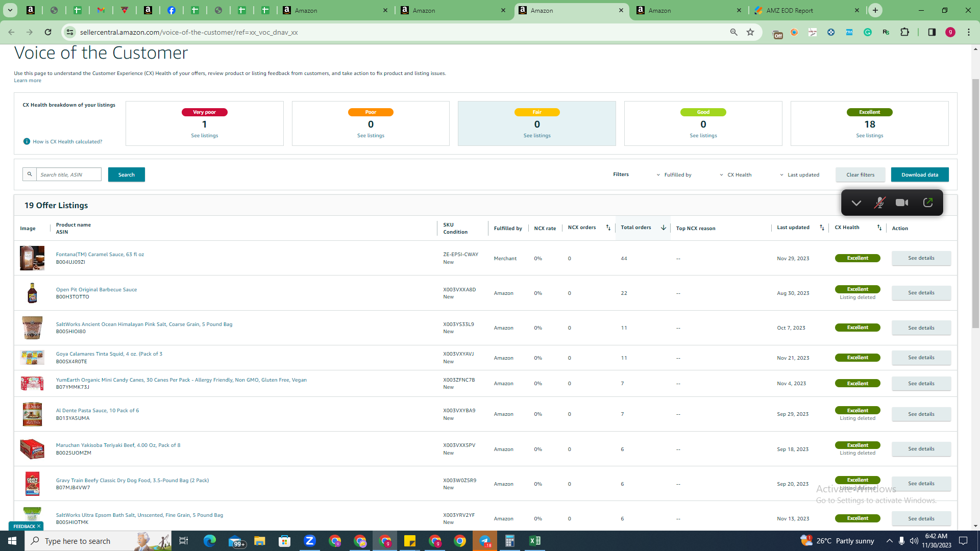980x551 pixels.
Task: Show hidden system tray icons
Action: click(x=890, y=541)
